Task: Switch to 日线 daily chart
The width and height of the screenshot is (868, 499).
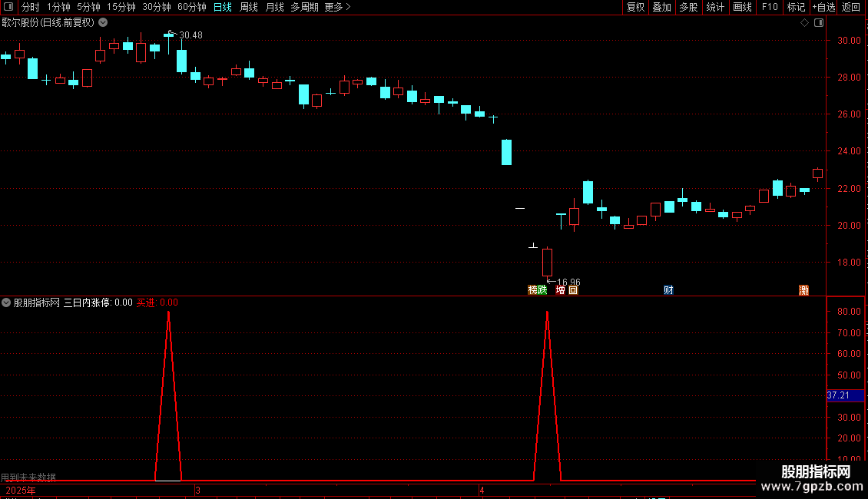Action: (x=223, y=7)
